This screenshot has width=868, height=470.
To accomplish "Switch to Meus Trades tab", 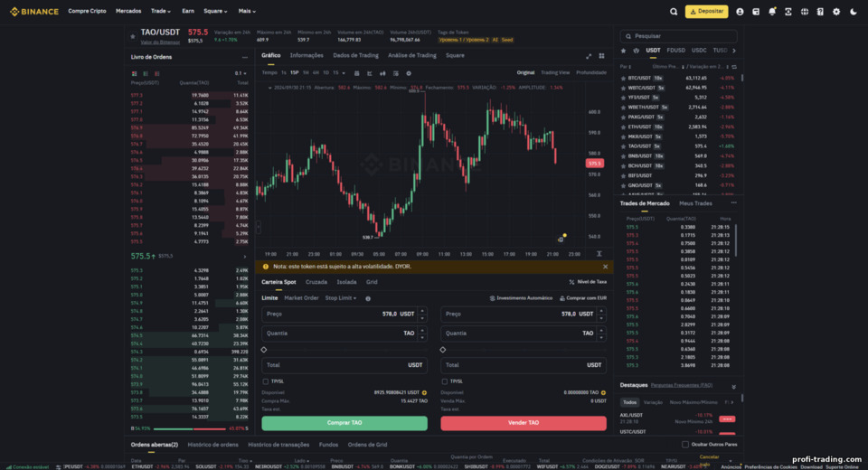I will point(695,203).
